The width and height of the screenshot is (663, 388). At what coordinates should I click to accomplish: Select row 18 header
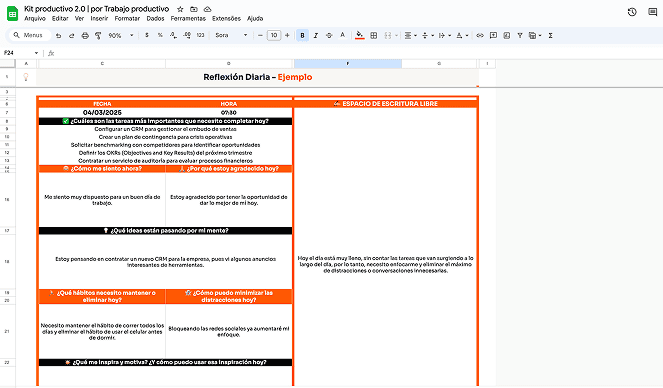click(7, 262)
